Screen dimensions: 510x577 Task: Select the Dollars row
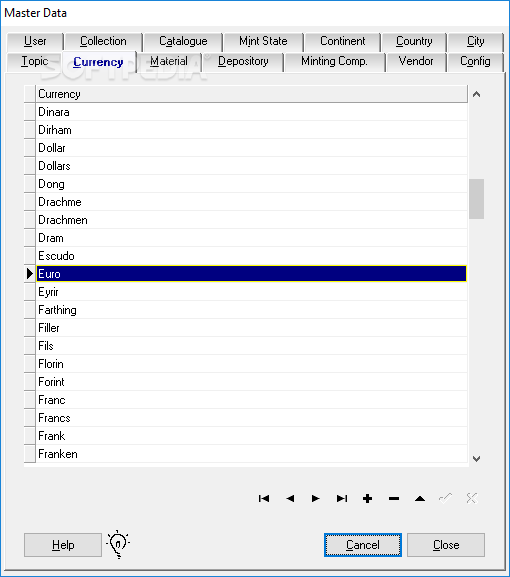(252, 166)
